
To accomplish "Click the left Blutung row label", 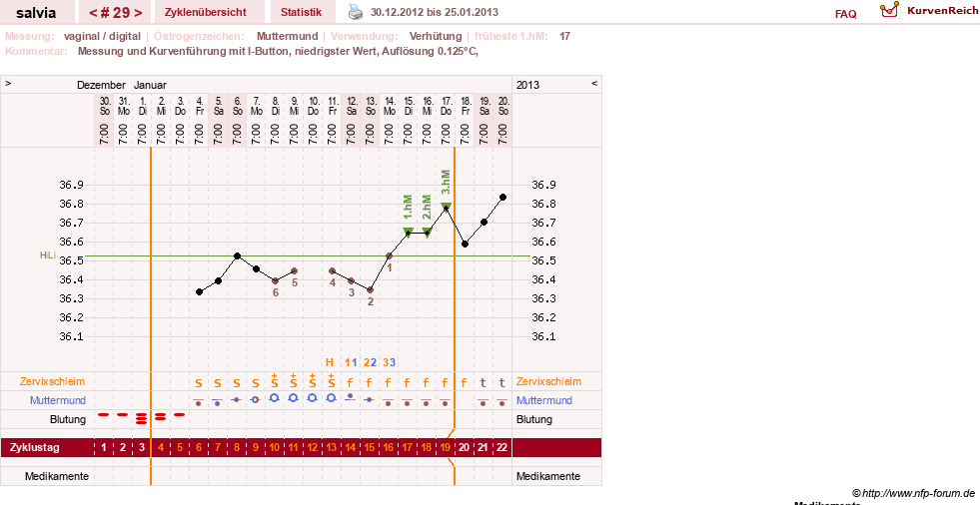I will (68, 419).
